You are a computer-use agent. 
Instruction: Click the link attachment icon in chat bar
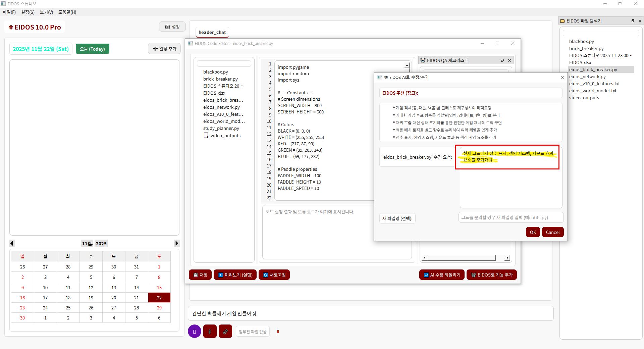tap(225, 331)
